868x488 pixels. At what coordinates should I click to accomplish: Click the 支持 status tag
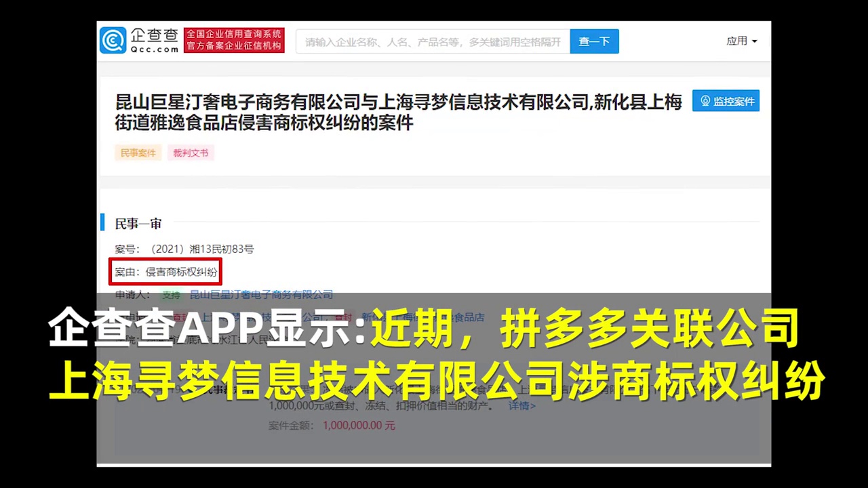(x=171, y=295)
